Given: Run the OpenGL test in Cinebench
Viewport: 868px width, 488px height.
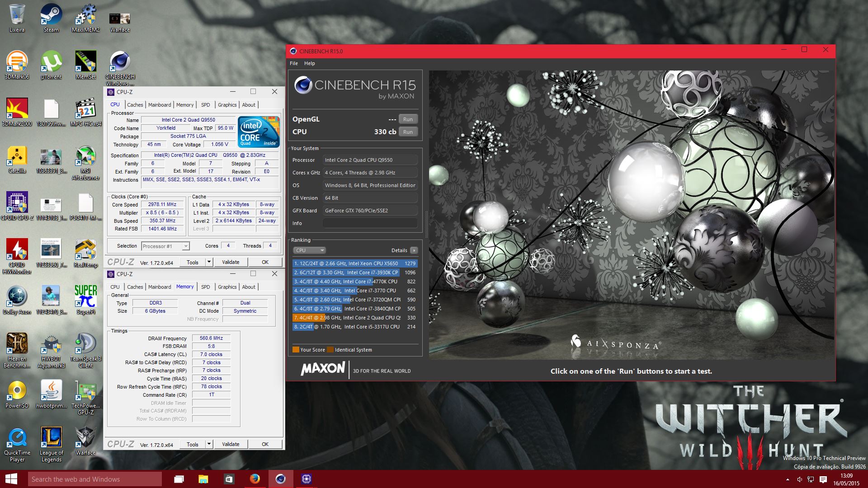Looking at the screenshot, I should pyautogui.click(x=408, y=119).
